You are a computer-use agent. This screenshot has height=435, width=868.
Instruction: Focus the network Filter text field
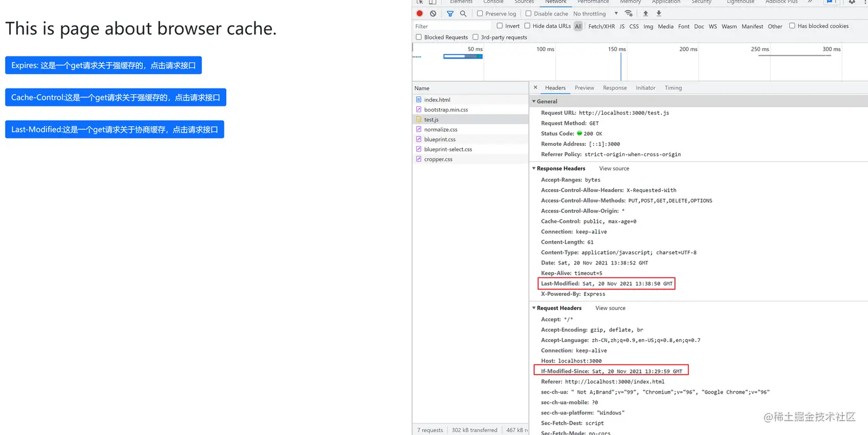click(x=452, y=26)
